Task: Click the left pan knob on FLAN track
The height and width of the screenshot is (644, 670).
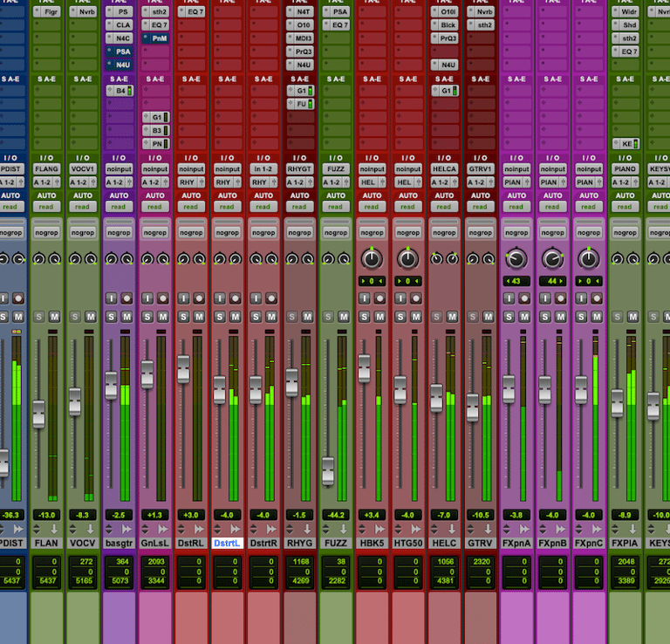Action: point(39,259)
